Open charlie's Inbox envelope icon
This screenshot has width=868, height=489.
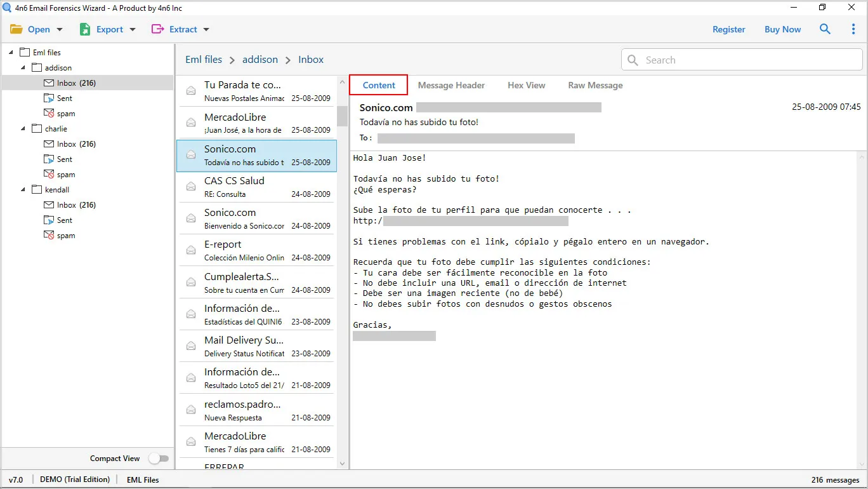49,144
